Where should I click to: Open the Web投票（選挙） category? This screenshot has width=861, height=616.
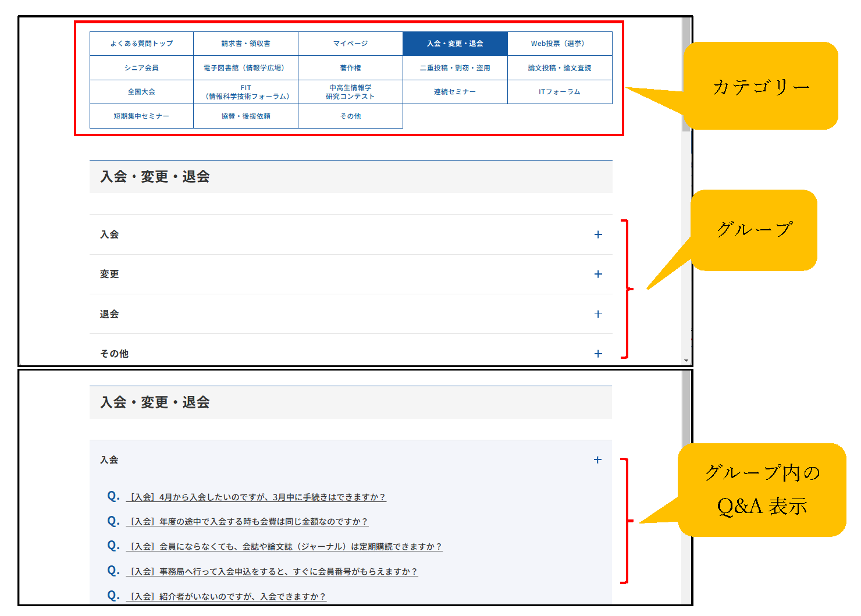coord(559,44)
